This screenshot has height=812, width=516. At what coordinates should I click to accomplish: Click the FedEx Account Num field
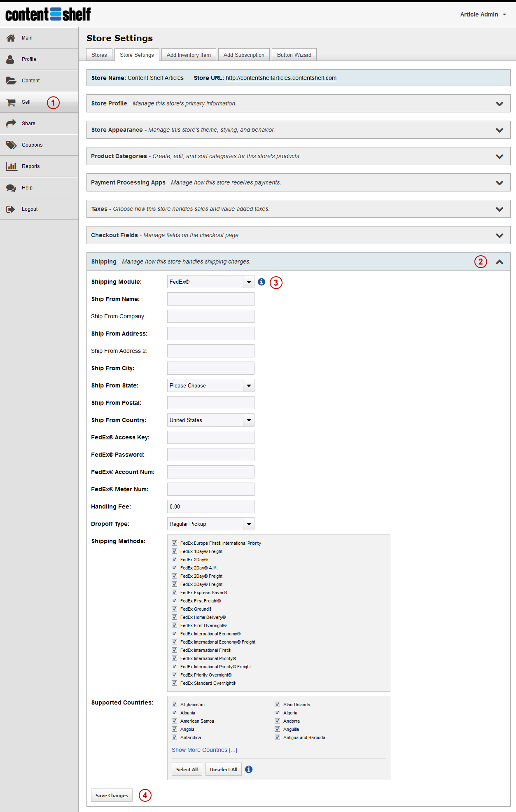[x=210, y=472]
